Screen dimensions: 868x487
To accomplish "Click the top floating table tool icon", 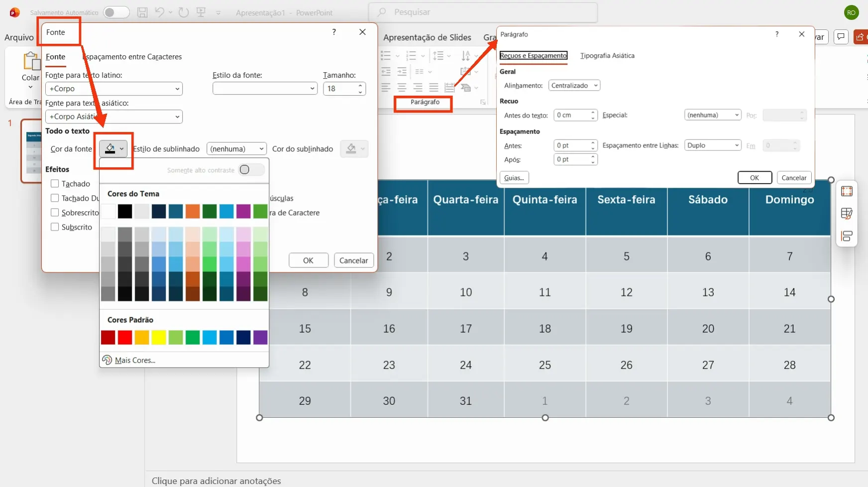I will pos(847,191).
